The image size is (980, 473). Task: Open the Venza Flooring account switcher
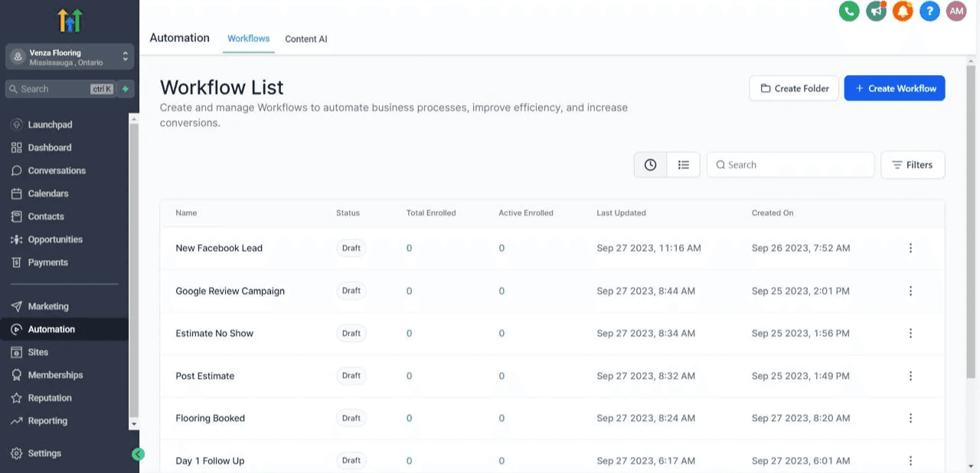(70, 57)
